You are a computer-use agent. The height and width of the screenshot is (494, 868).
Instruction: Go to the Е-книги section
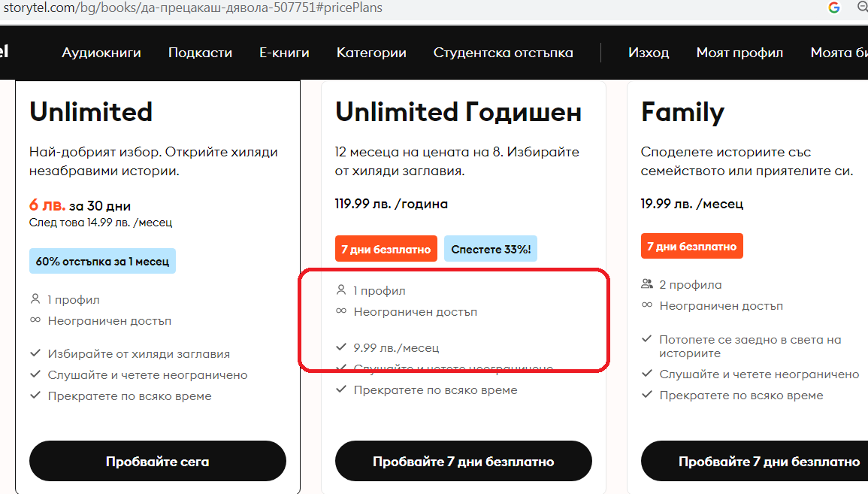[x=284, y=53]
